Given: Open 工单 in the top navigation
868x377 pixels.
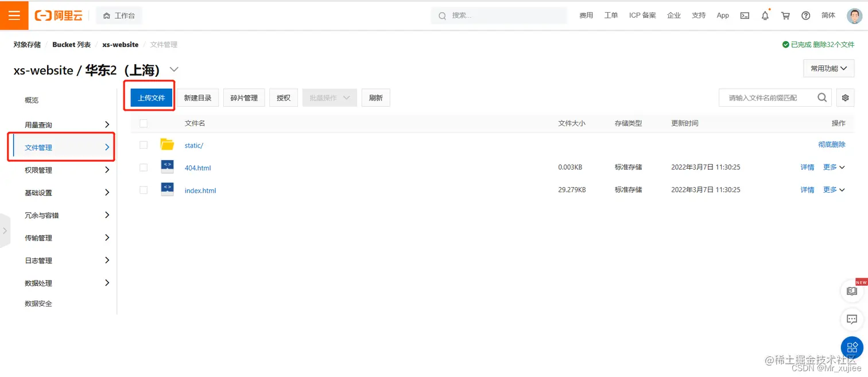Looking at the screenshot, I should (611, 15).
